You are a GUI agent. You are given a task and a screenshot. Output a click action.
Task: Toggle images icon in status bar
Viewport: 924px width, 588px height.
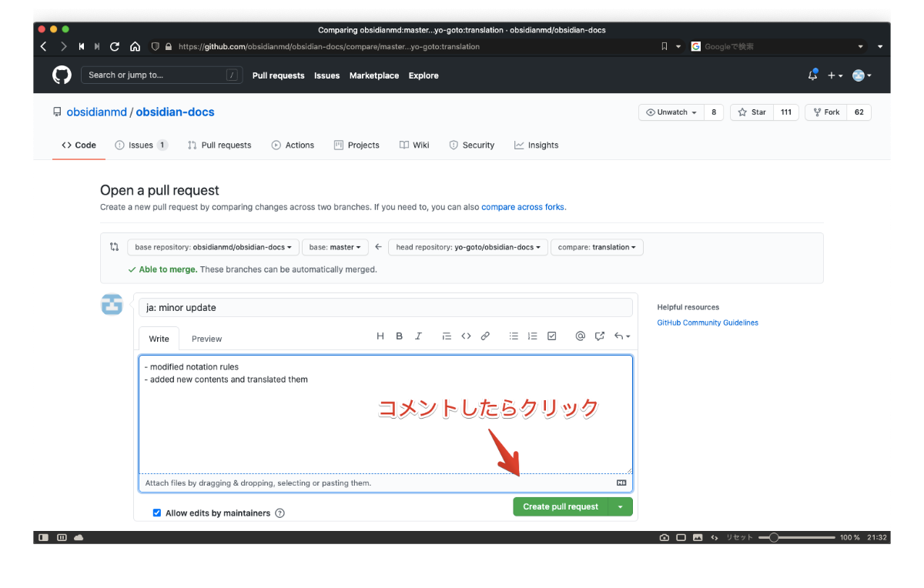point(698,537)
